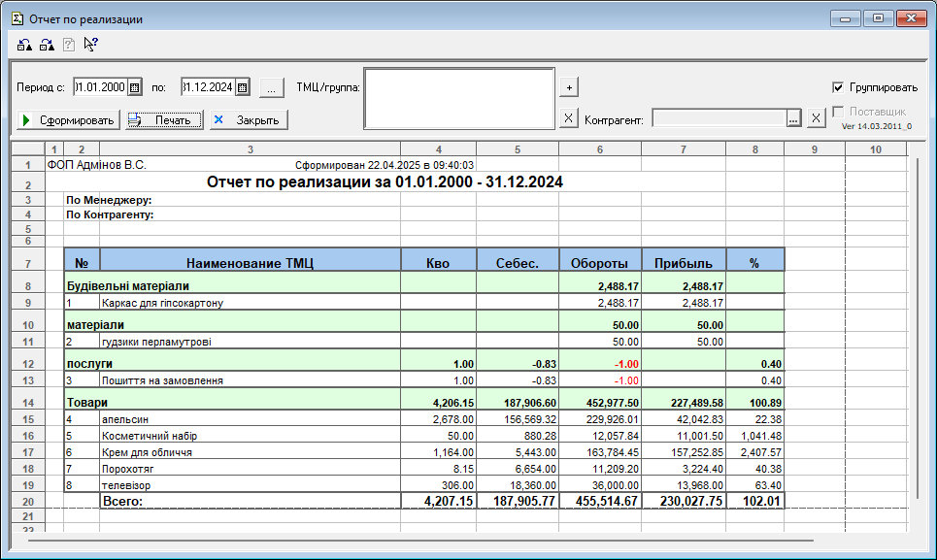The height and width of the screenshot is (560, 937).
Task: Click inside the ТМЦ/группа list box
Action: click(459, 98)
